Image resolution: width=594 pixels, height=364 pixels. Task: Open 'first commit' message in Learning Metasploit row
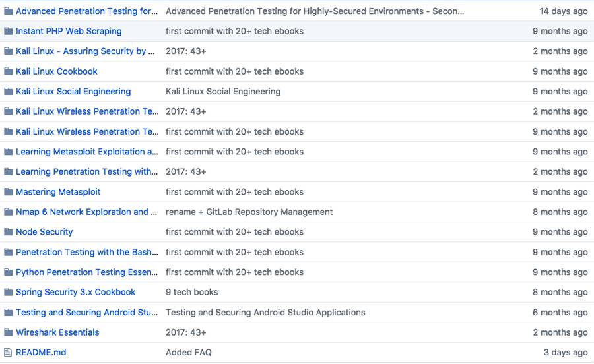[x=234, y=152]
